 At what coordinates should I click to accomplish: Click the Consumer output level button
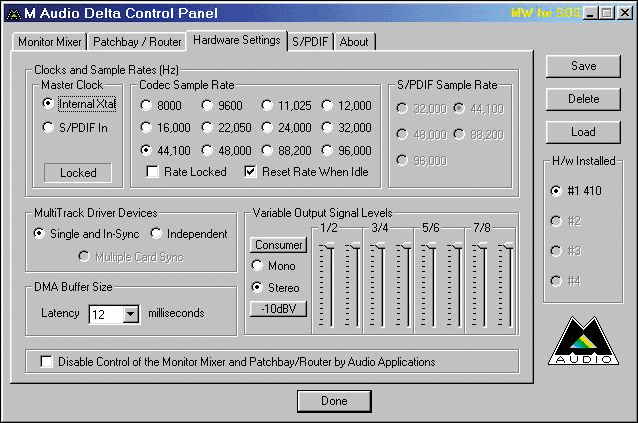[x=278, y=245]
